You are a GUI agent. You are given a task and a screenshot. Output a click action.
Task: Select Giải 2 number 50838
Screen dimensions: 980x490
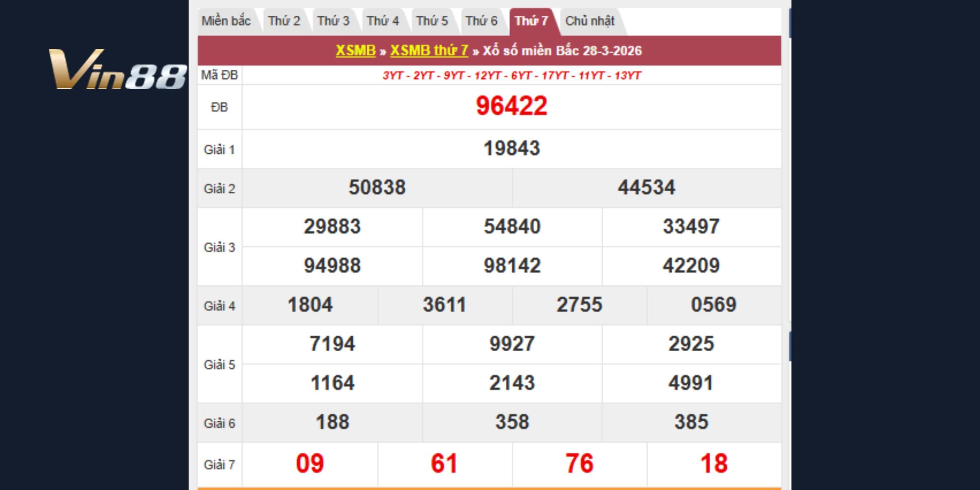[x=377, y=187]
